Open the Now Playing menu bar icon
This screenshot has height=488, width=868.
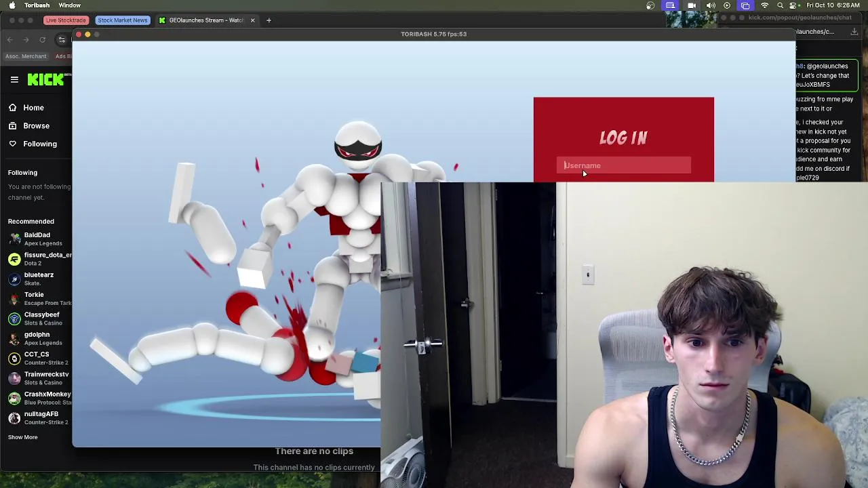(727, 5)
